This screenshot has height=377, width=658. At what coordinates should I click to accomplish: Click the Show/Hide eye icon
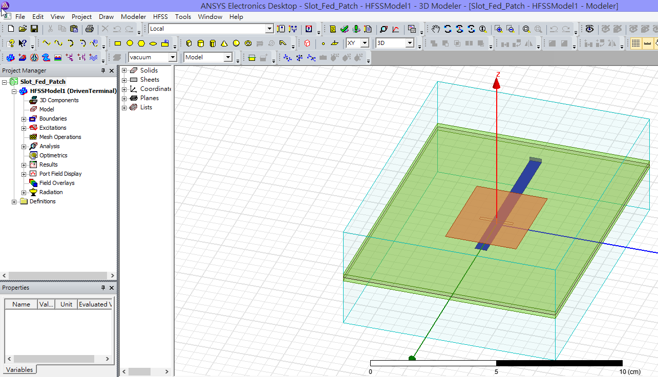[x=590, y=29]
